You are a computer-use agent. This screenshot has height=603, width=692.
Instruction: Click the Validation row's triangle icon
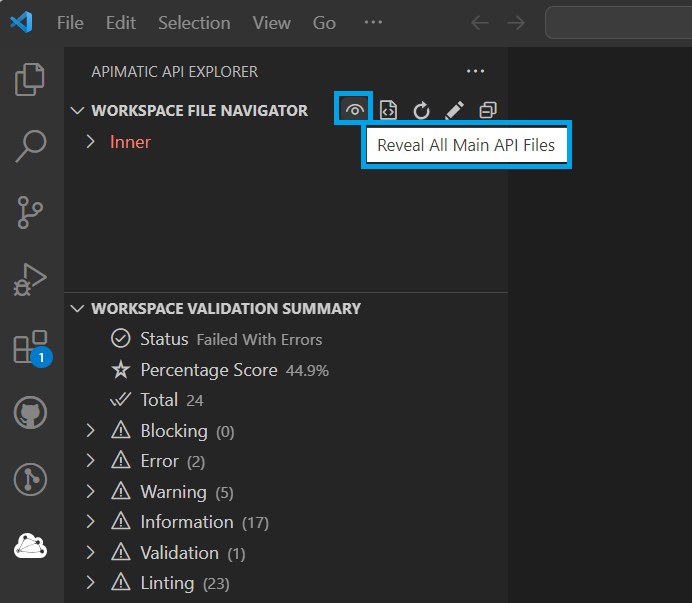[x=120, y=552]
